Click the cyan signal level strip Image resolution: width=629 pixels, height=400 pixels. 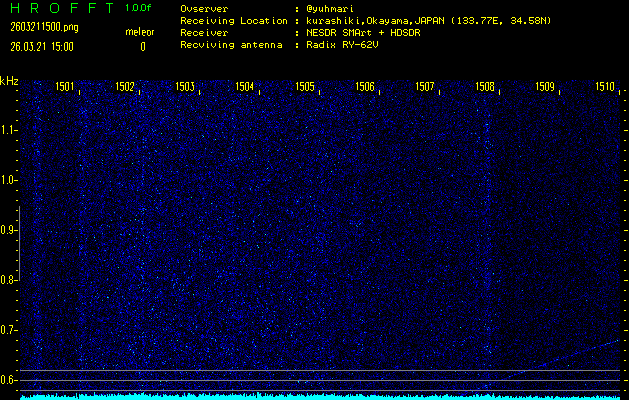[320, 396]
